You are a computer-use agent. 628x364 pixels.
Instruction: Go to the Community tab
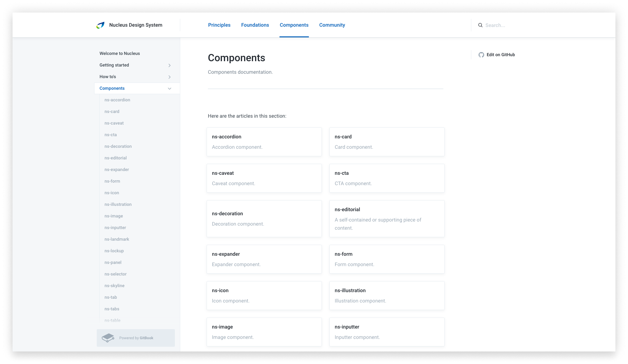pyautogui.click(x=332, y=25)
